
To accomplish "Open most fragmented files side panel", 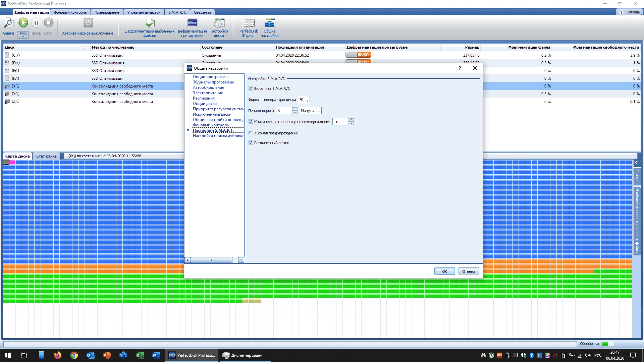I will pyautogui.click(x=637, y=221).
